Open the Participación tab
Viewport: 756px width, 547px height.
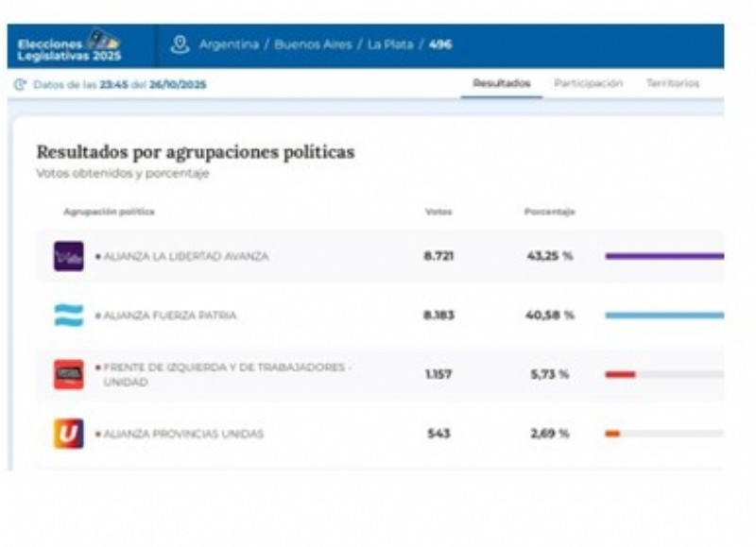[588, 84]
